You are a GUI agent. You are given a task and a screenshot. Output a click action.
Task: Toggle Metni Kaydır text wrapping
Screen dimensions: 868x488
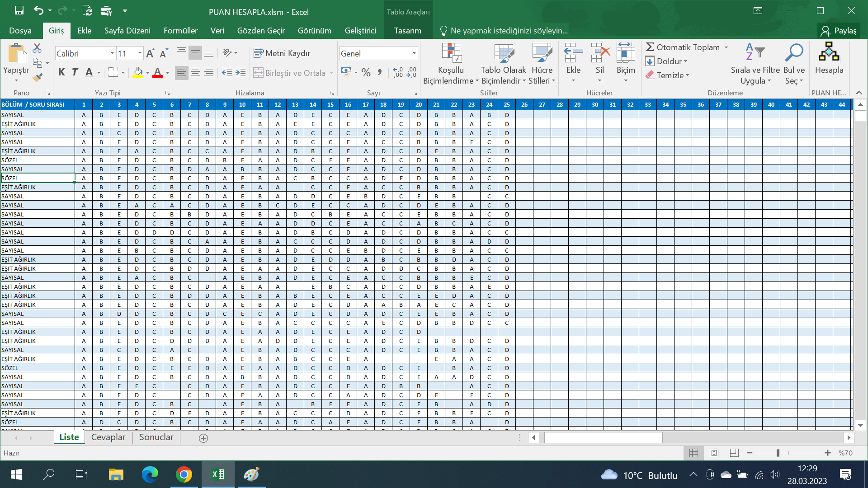pos(282,53)
